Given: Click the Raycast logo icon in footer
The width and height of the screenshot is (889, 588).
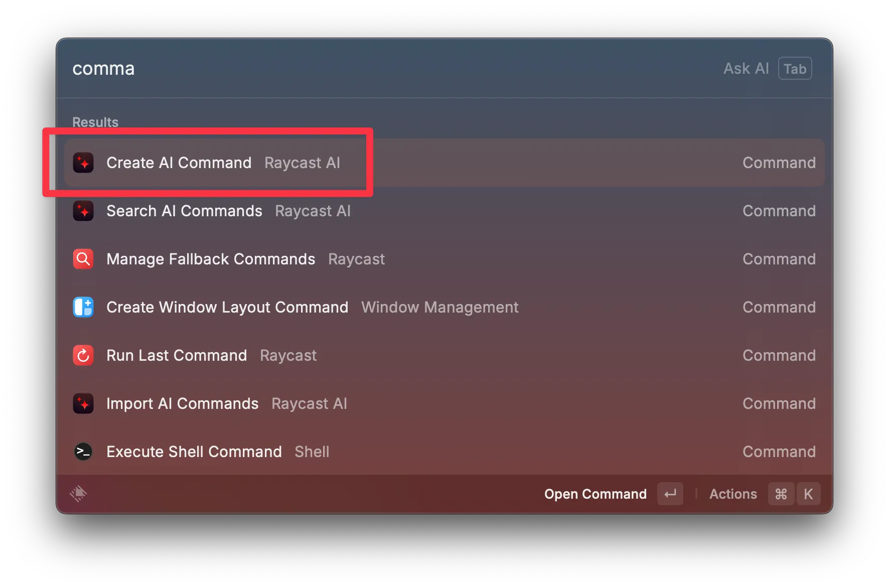Looking at the screenshot, I should tap(78, 494).
